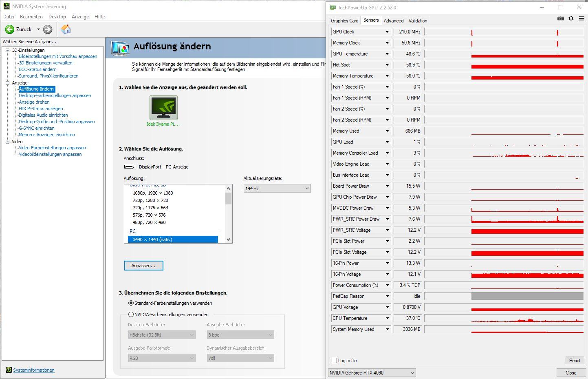
Task: Click the green Zurück back arrow
Action: point(10,29)
